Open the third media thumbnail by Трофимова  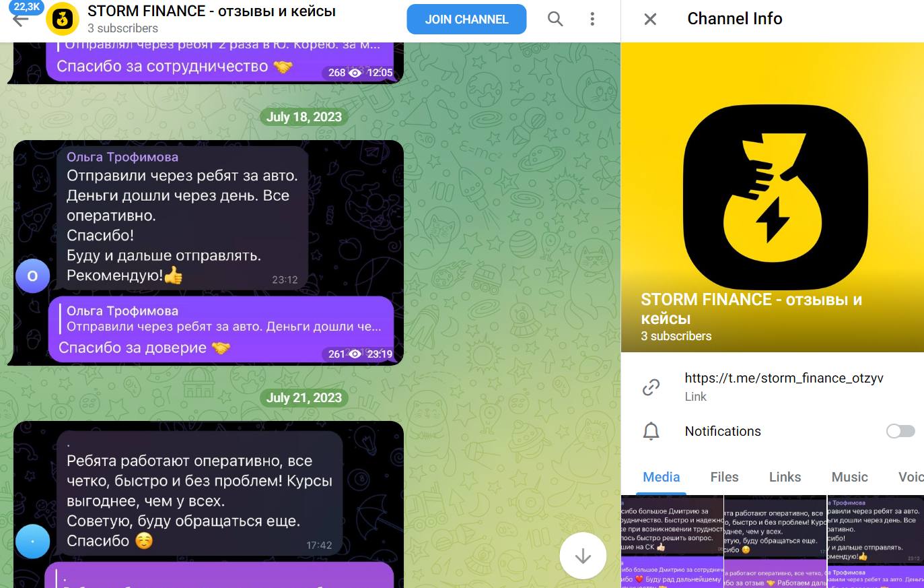(876, 542)
